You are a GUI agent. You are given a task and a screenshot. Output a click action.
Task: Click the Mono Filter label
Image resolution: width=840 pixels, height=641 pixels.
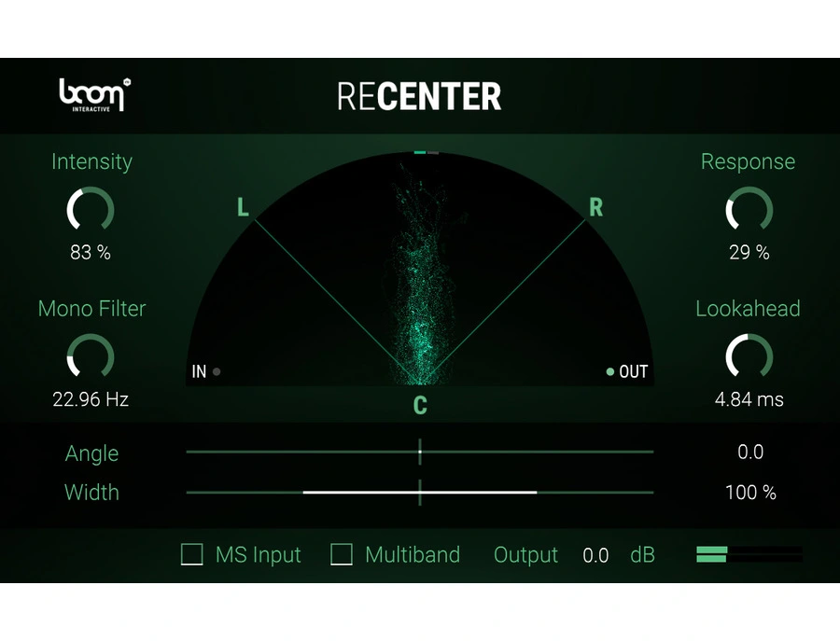(x=91, y=309)
